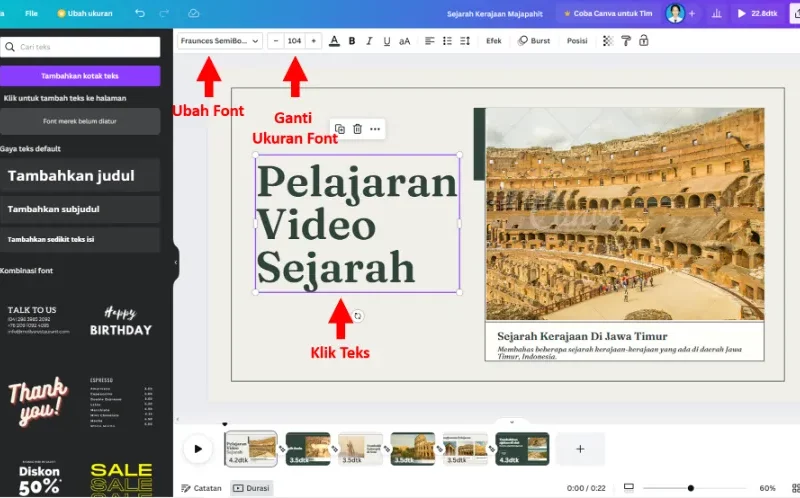Undo the last action
Viewport: 800px width, 498px height.
[x=140, y=13]
